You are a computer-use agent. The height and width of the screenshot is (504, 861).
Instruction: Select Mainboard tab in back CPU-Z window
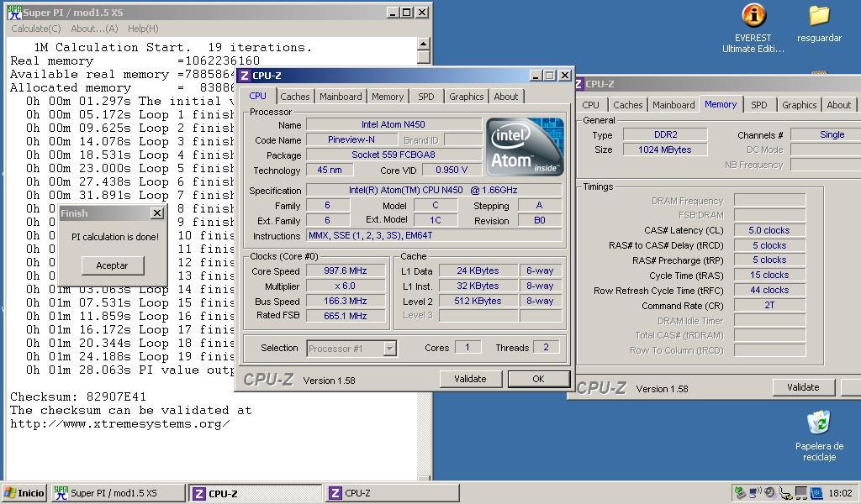point(673,105)
